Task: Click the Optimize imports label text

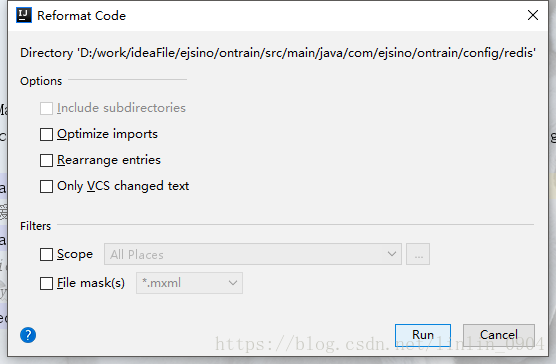Action: click(x=107, y=134)
